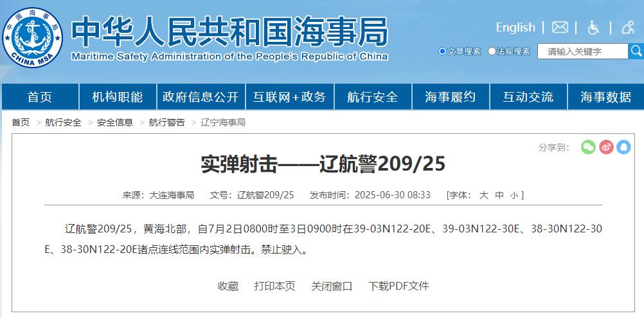Click the 发布时间：2025-06-30 08:33 text
The width and height of the screenshot is (644, 318).
(370, 195)
